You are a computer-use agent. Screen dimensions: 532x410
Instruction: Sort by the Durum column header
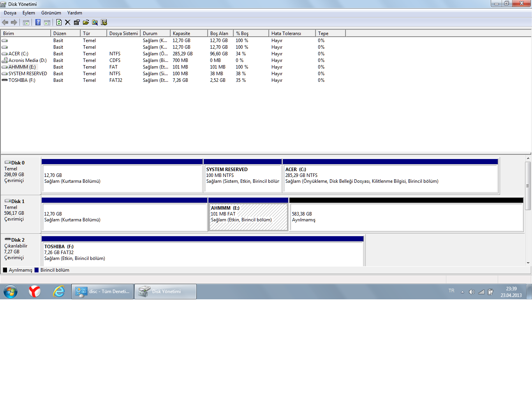coord(155,34)
